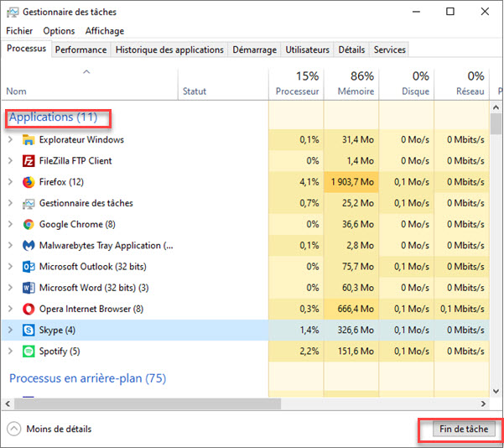Click the Firefox process icon
The image size is (504, 448).
29,182
